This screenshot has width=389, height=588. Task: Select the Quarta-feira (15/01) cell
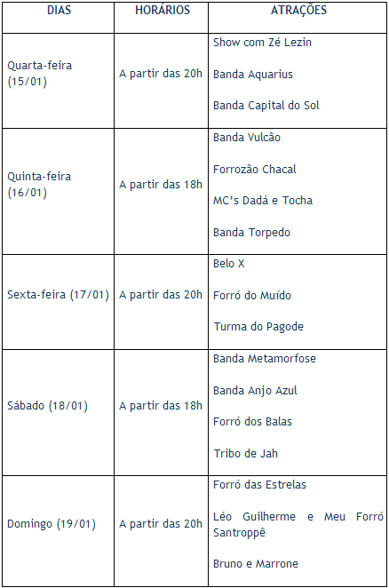[x=58, y=81]
